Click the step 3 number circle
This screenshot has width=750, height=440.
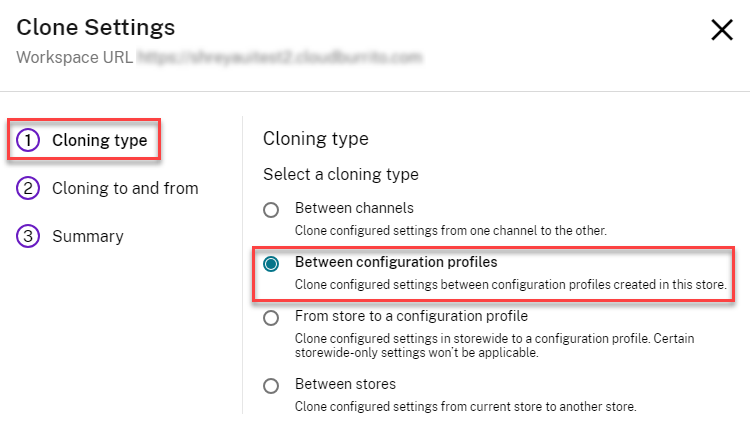coord(28,237)
